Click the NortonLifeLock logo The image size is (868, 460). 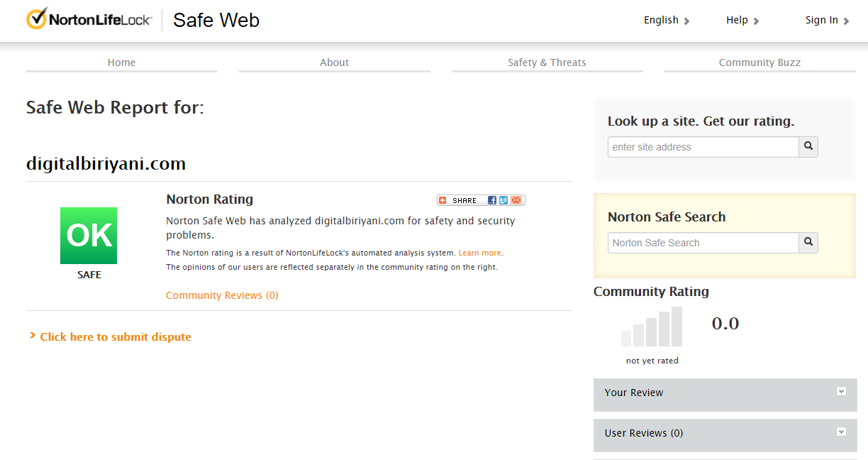point(88,18)
